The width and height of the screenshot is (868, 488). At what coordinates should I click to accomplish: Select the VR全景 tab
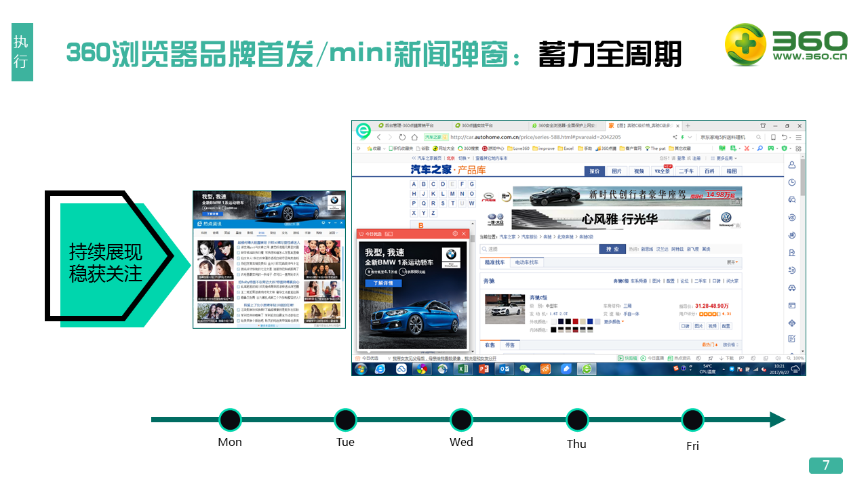(663, 171)
